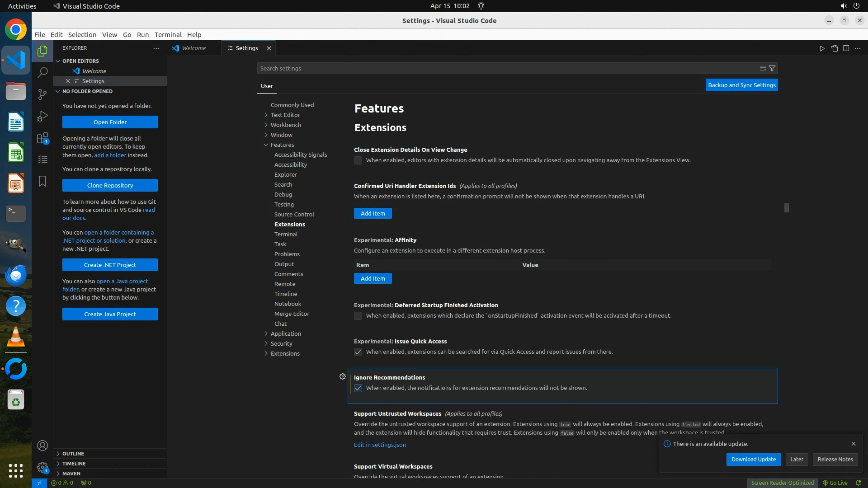
Task: Click the Open Settings (JSON) icon
Action: tap(834, 48)
